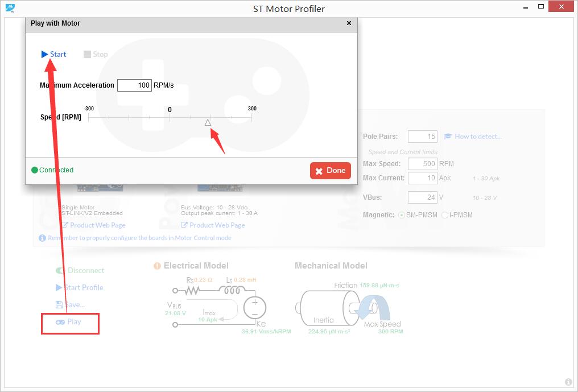The height and width of the screenshot is (392, 578).
Task: Click the 300 end of the speed slider
Action: coord(252,117)
